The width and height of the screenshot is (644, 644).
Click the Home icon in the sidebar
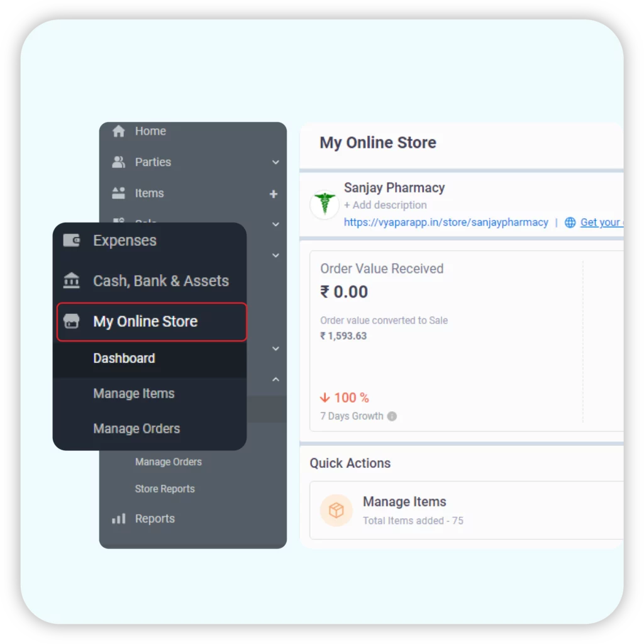click(118, 131)
